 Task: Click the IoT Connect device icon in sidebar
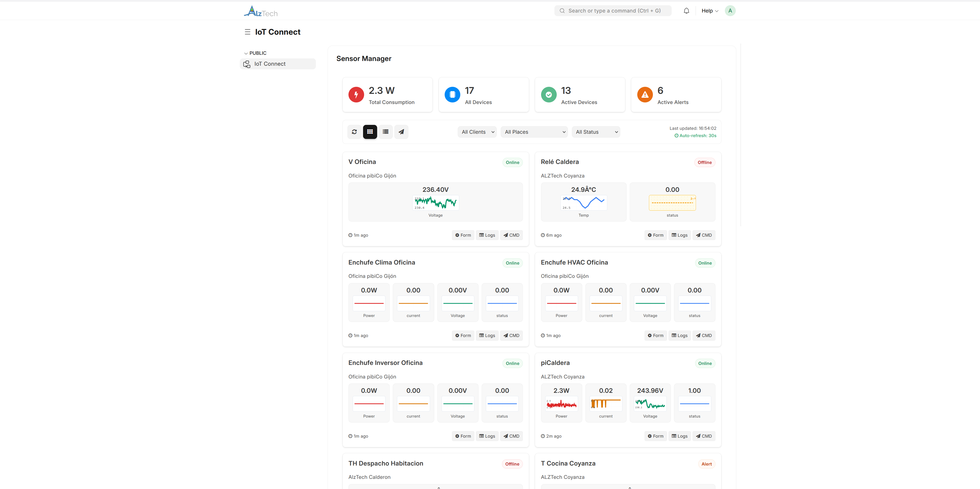pos(247,64)
